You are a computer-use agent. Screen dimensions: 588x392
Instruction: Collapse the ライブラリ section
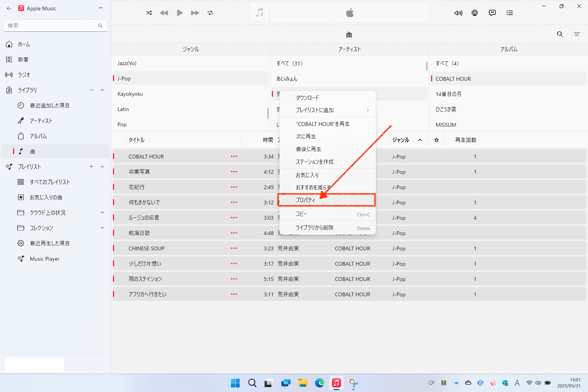tap(102, 90)
